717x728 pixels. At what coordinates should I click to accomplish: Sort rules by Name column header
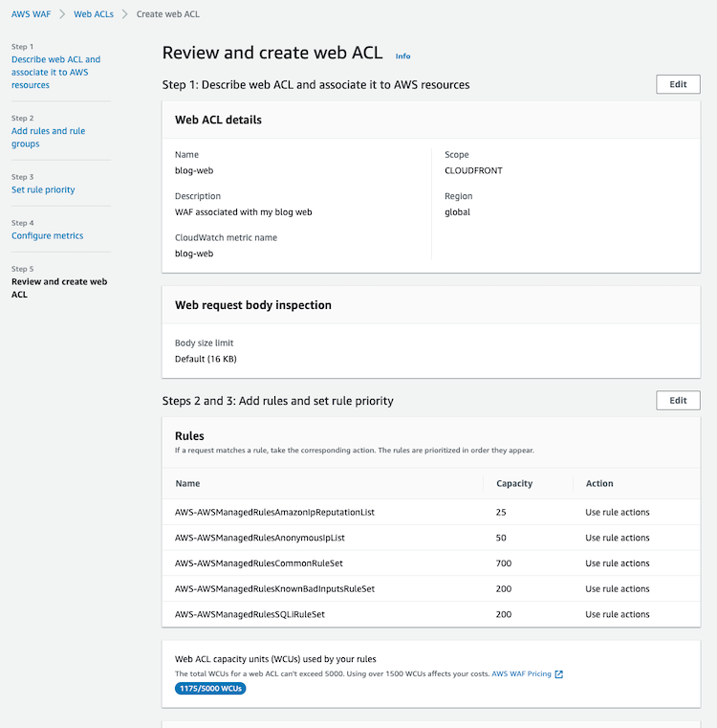188,483
